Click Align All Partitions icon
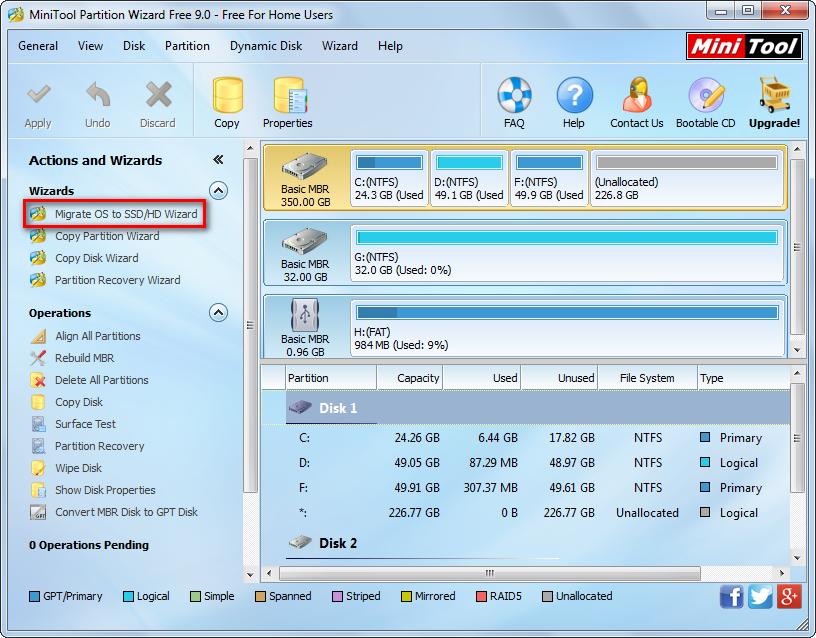This screenshot has height=638, width=816. tap(38, 336)
